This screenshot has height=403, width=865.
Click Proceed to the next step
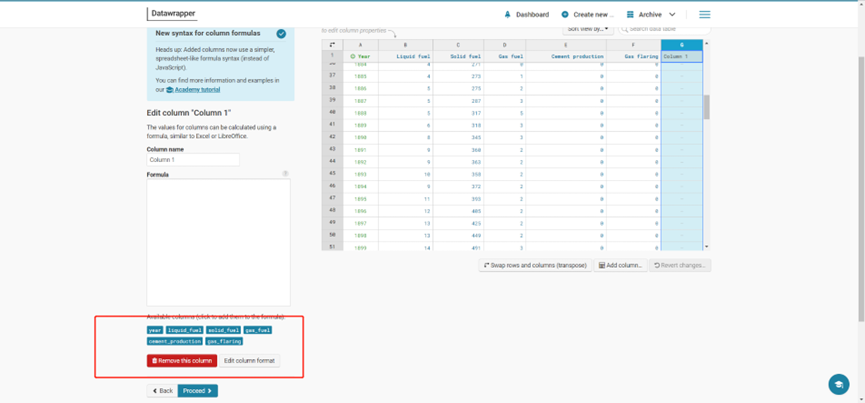pos(197,390)
